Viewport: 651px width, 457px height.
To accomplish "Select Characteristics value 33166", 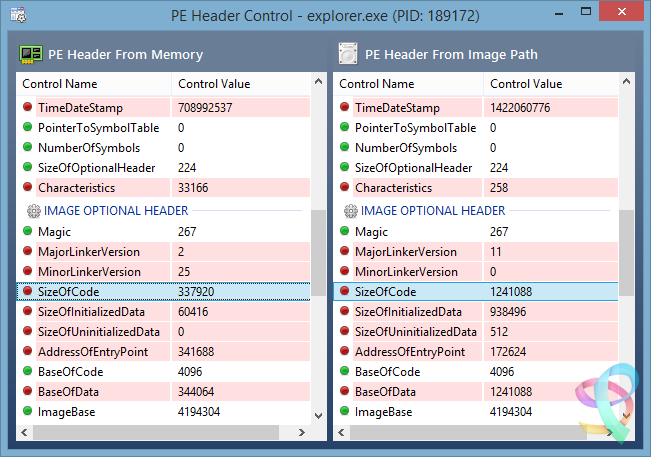I will [193, 188].
